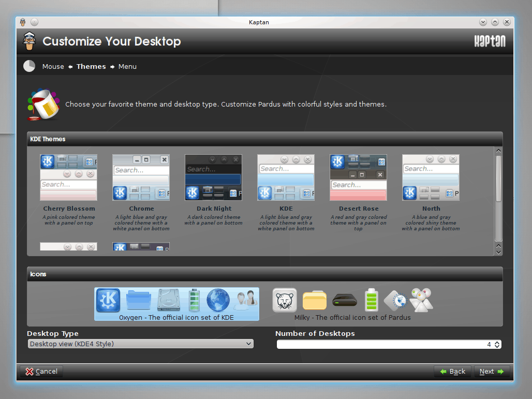The width and height of the screenshot is (532, 399).
Task: Close the Kaptan window
Action: tap(507, 22)
